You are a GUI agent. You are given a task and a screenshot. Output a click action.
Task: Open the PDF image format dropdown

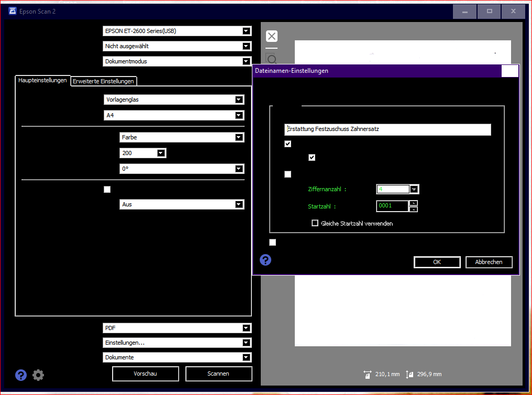pos(177,328)
